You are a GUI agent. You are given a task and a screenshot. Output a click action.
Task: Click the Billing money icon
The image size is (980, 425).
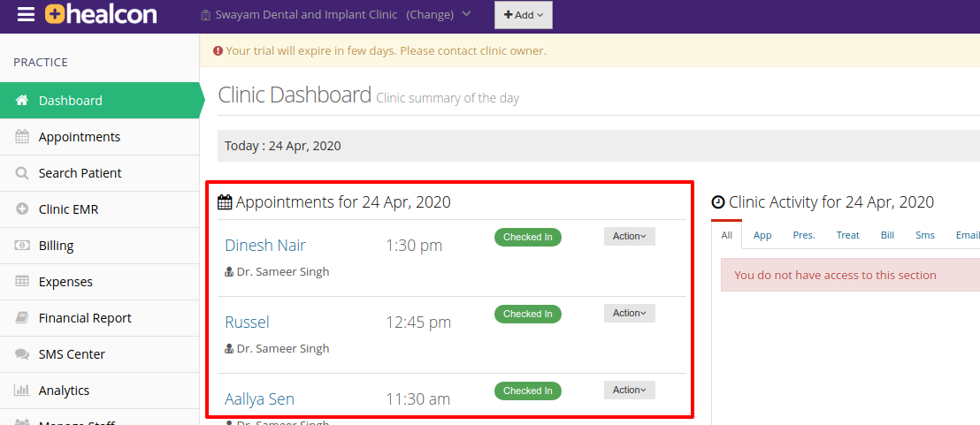(x=22, y=246)
